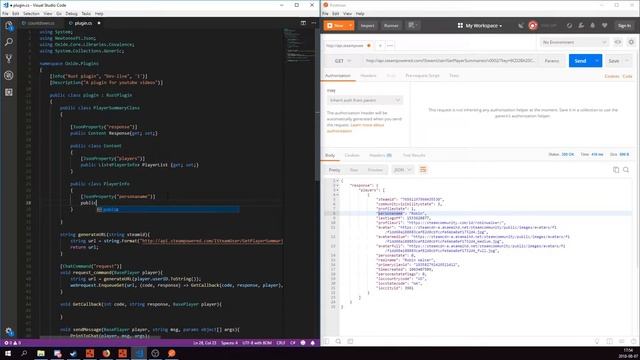Open Firefox from the taskbar
The image size is (640, 360).
pyautogui.click(x=106, y=353)
